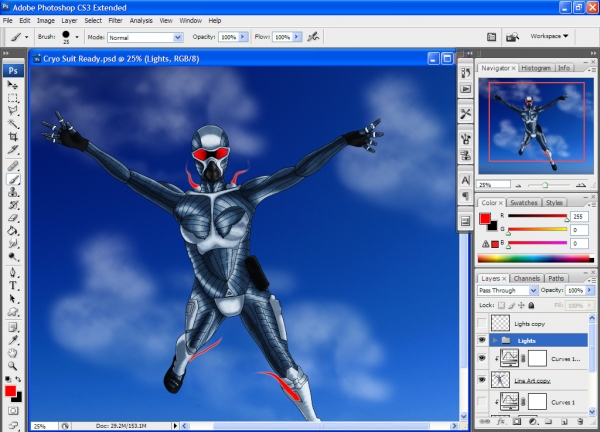Click the color spectrum ramp
This screenshot has height=432, width=600.
tap(536, 259)
